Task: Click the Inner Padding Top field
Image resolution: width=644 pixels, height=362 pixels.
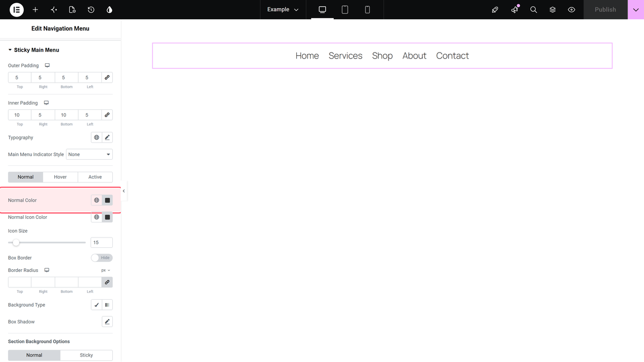Action: (20, 115)
